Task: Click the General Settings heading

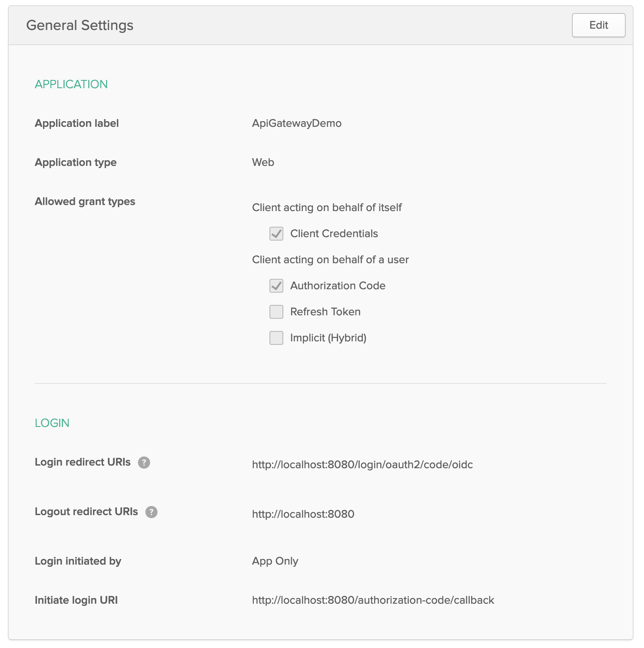Action: tap(80, 25)
